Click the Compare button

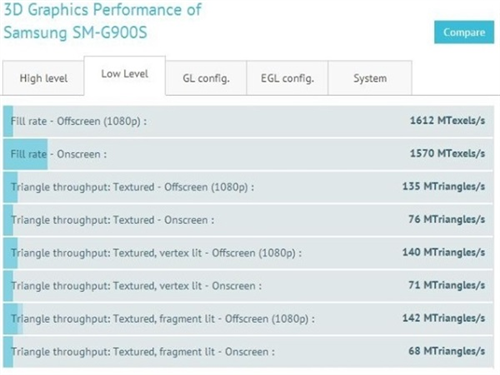point(464,32)
